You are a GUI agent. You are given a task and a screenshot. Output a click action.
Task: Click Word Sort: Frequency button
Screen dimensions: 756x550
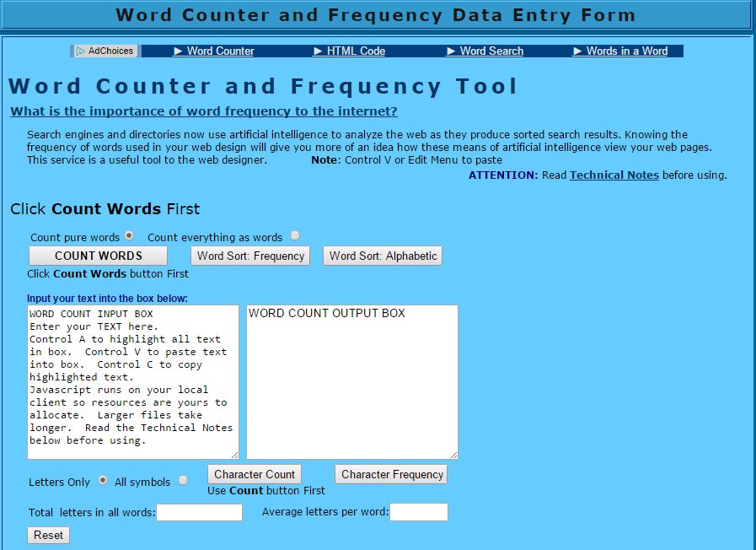click(x=249, y=256)
